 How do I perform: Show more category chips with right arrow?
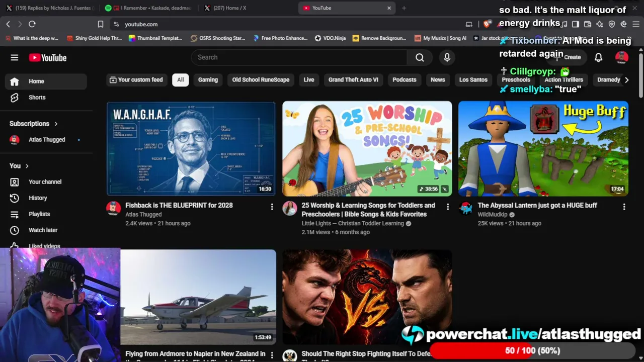pos(626,80)
